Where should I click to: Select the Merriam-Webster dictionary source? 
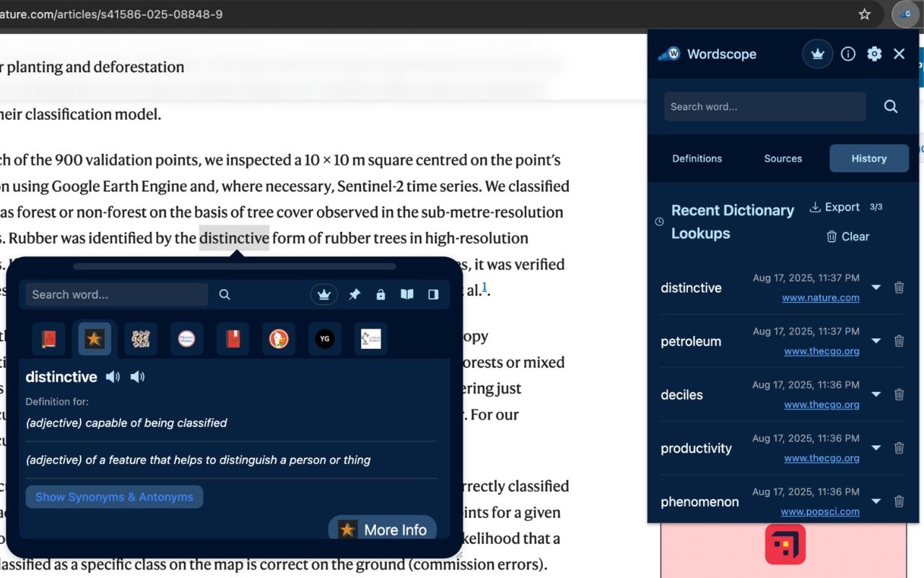(186, 338)
